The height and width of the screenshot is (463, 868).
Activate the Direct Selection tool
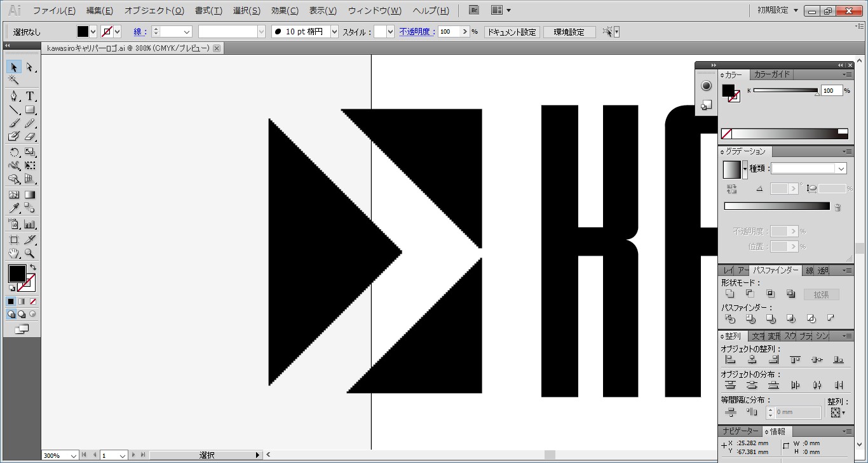pos(30,67)
